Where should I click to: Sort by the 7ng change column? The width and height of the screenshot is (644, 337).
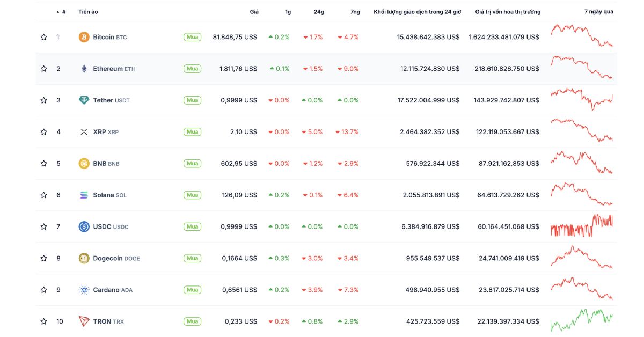[x=354, y=12]
